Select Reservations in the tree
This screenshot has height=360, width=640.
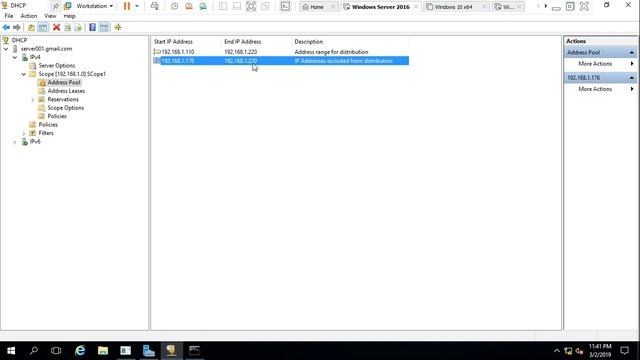coord(63,99)
